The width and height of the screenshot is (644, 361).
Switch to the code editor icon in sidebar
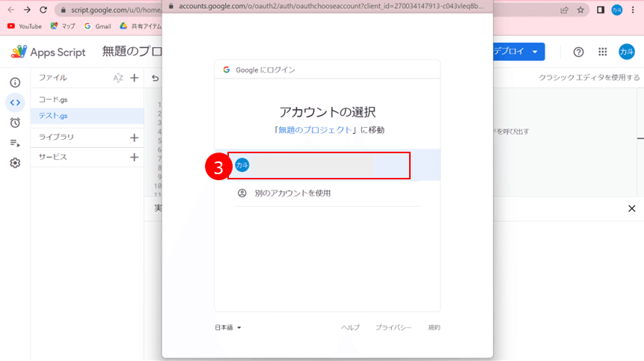15,102
